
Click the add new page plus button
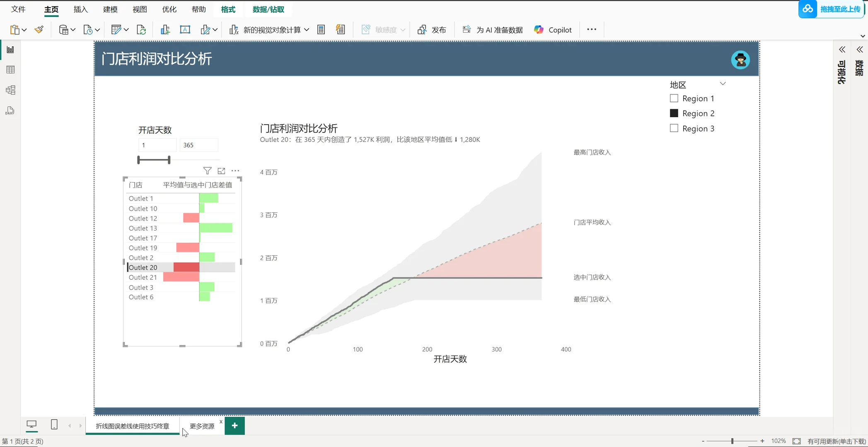235,425
